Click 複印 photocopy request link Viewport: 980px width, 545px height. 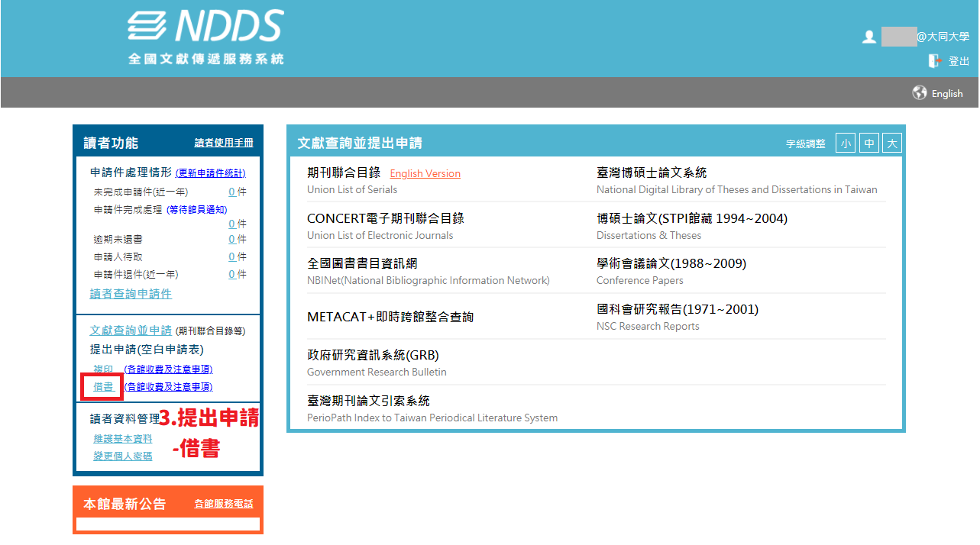103,369
